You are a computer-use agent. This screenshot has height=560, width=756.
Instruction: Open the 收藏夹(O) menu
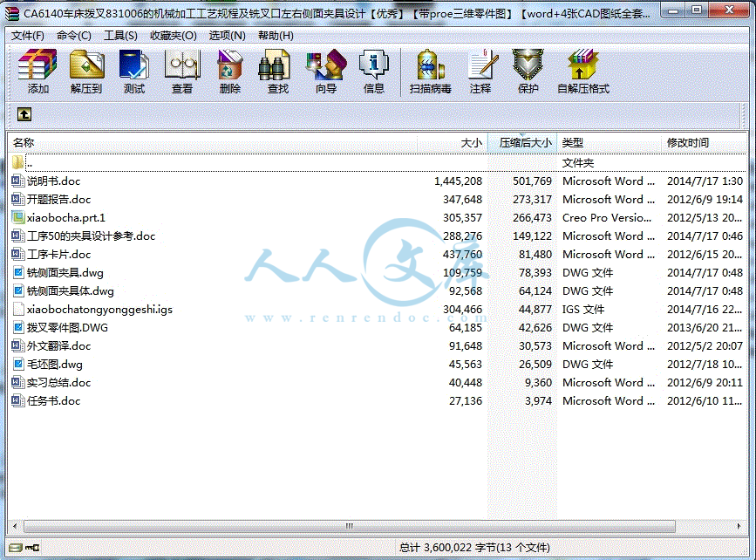coord(174,35)
